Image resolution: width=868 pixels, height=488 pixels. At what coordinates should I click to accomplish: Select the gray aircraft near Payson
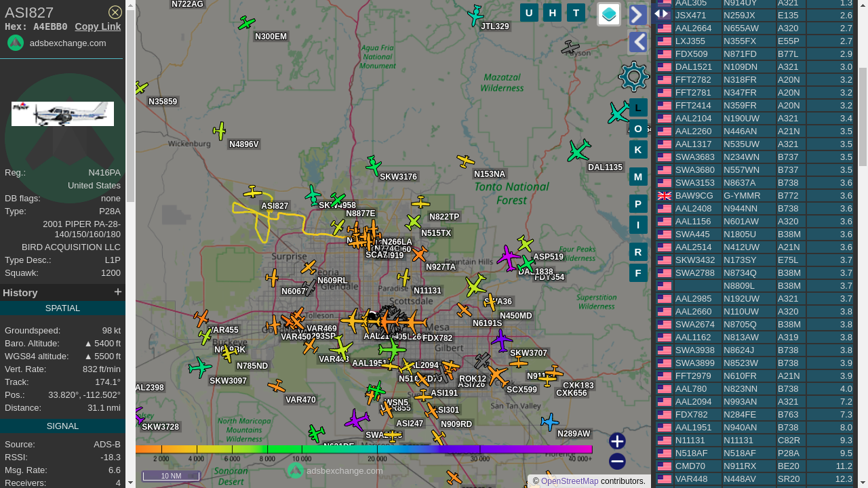(x=570, y=47)
